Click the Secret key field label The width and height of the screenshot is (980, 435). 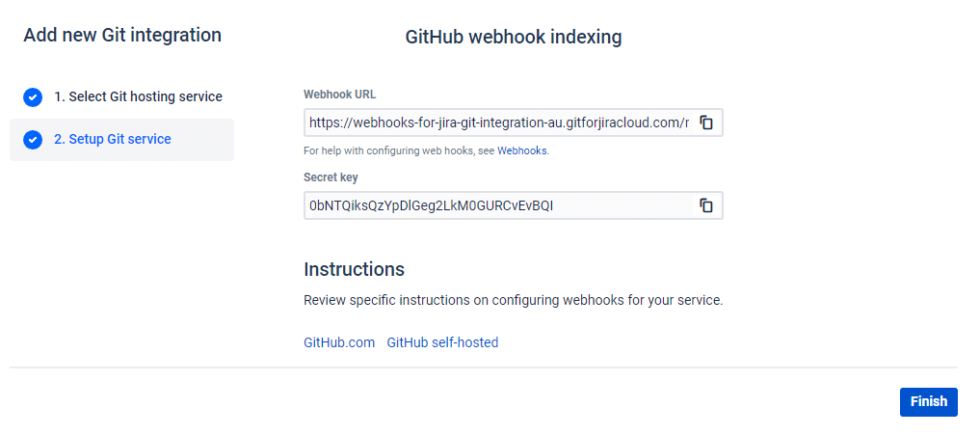(331, 177)
